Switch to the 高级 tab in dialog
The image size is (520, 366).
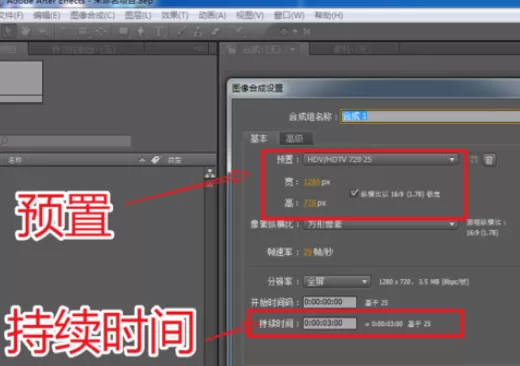[x=295, y=138]
